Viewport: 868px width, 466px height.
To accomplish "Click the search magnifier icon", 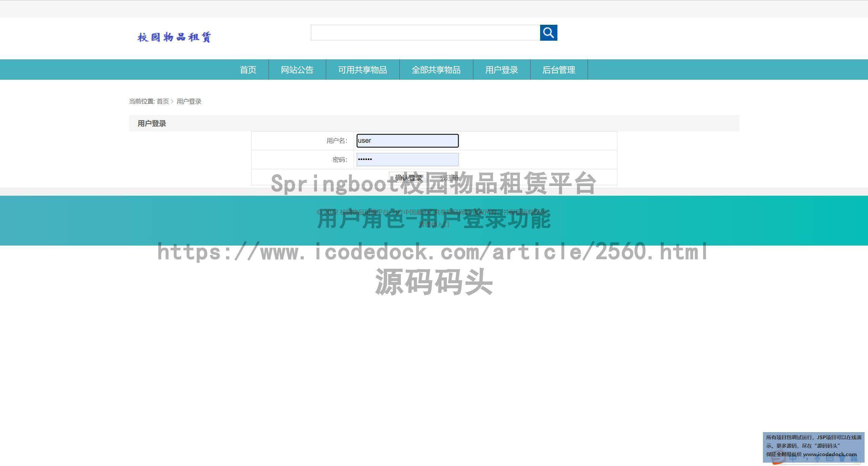I will point(548,33).
